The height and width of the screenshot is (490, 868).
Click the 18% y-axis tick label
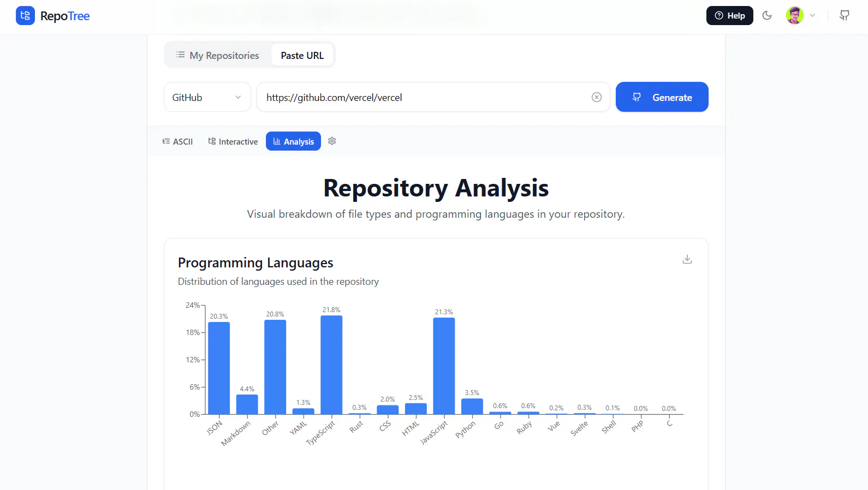point(193,332)
